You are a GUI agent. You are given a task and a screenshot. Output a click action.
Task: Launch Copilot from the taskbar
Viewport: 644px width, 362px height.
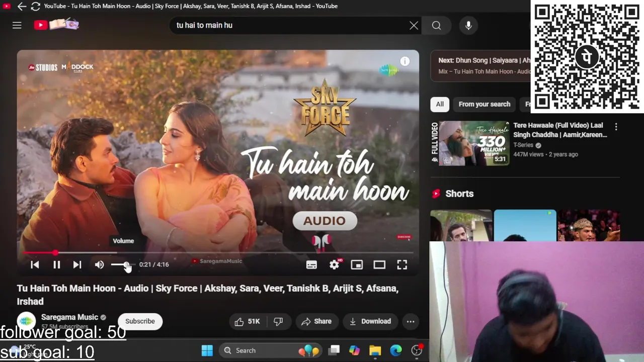pyautogui.click(x=355, y=350)
